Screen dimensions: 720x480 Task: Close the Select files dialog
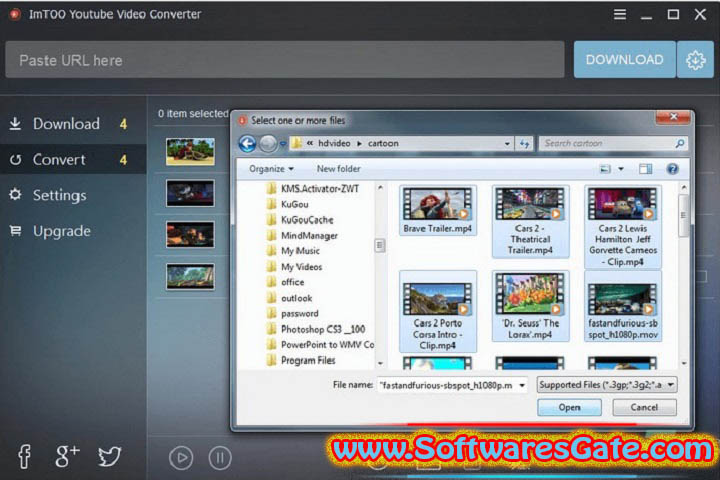click(673, 117)
